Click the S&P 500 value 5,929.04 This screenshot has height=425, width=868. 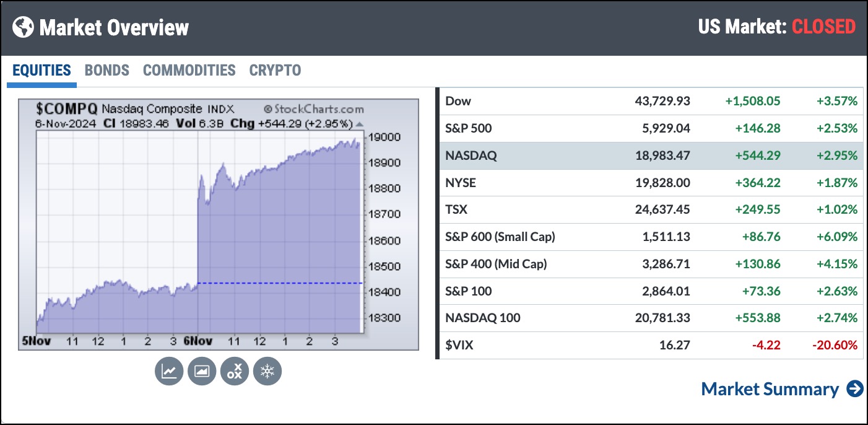[666, 128]
